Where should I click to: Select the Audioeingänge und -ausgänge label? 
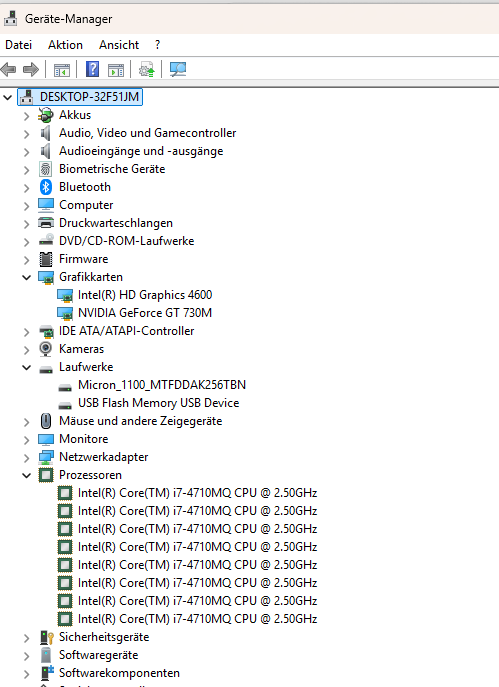coord(141,151)
